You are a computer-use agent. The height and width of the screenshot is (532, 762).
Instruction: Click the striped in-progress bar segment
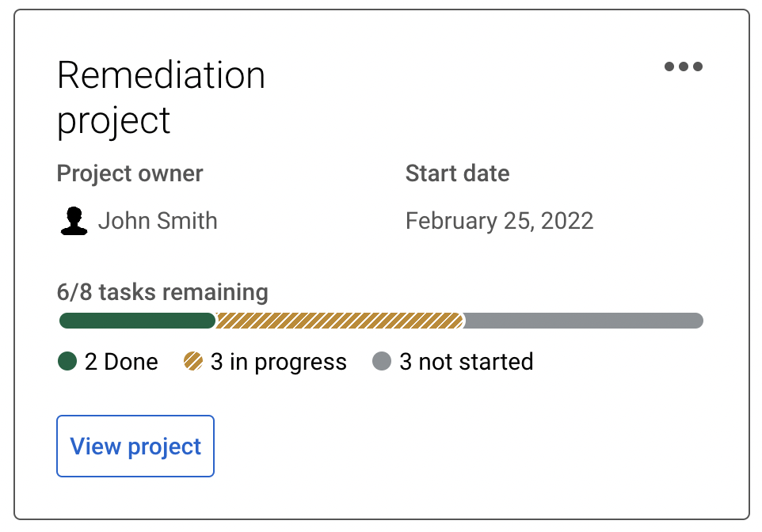tap(339, 321)
